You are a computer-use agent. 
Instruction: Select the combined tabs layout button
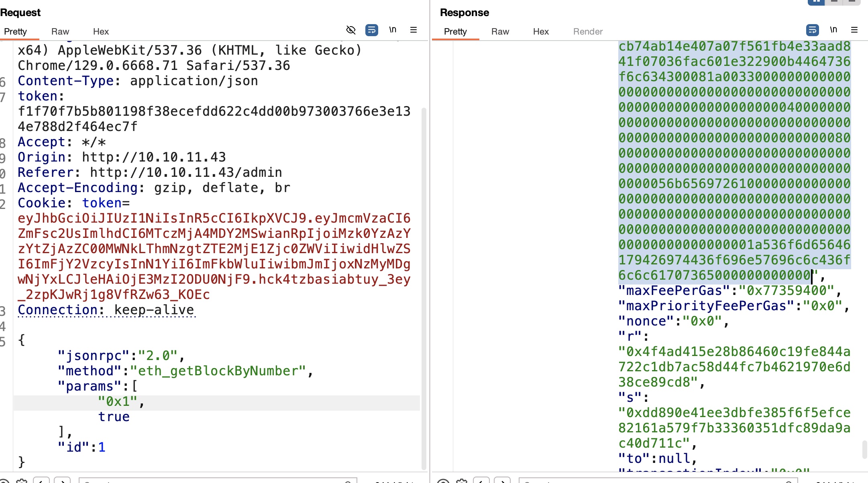(x=852, y=2)
